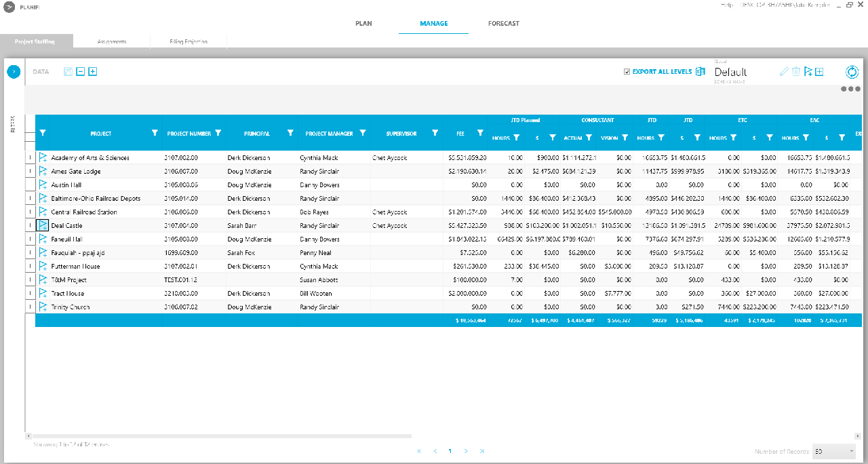Image resolution: width=868 pixels, height=464 pixels.
Task: Click Export All Levels label
Action: tap(663, 71)
